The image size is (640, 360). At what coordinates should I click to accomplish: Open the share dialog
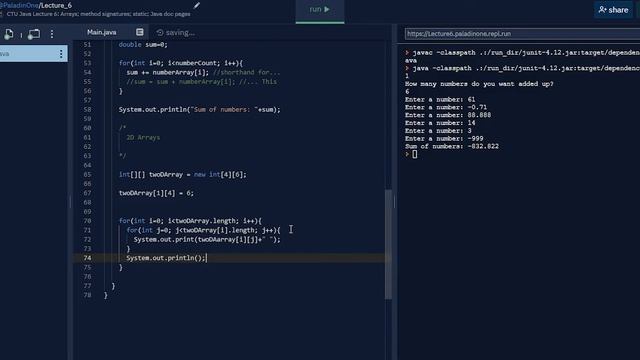tap(613, 10)
